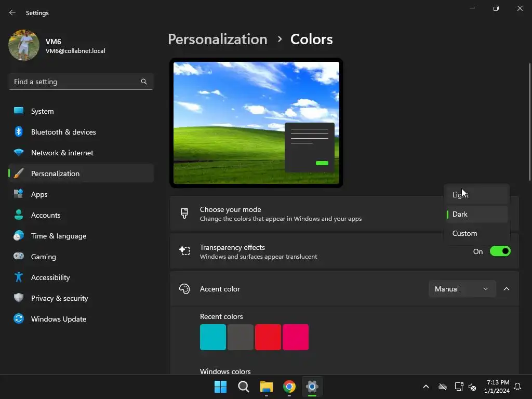Select Custom mode option

[477, 233]
